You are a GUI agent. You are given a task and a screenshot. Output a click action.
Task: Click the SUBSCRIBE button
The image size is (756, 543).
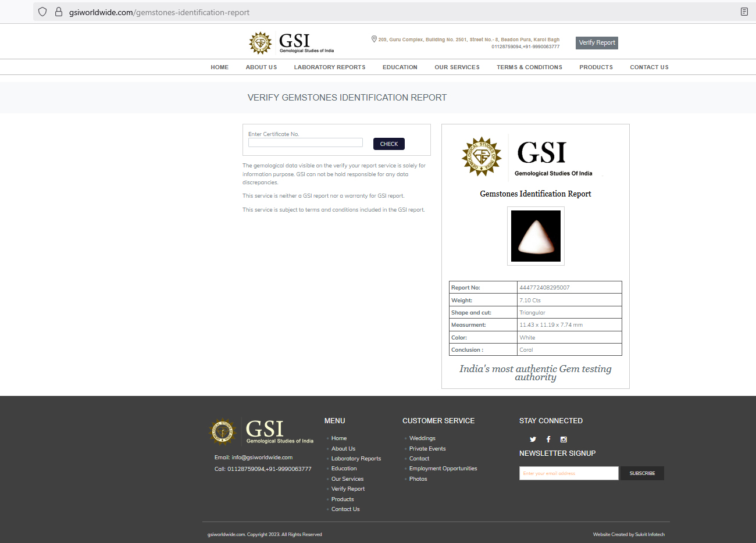642,473
